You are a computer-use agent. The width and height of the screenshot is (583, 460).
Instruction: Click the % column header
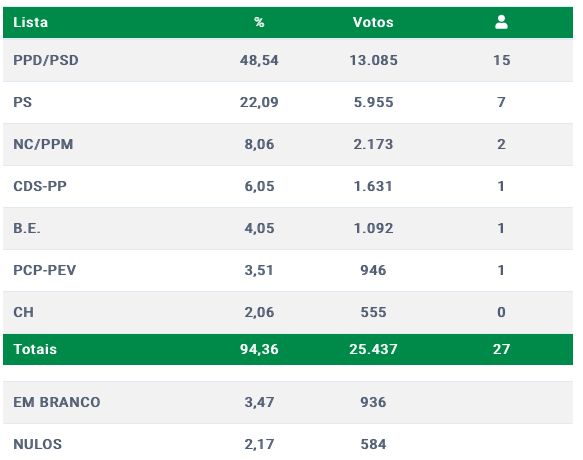pyautogui.click(x=259, y=22)
